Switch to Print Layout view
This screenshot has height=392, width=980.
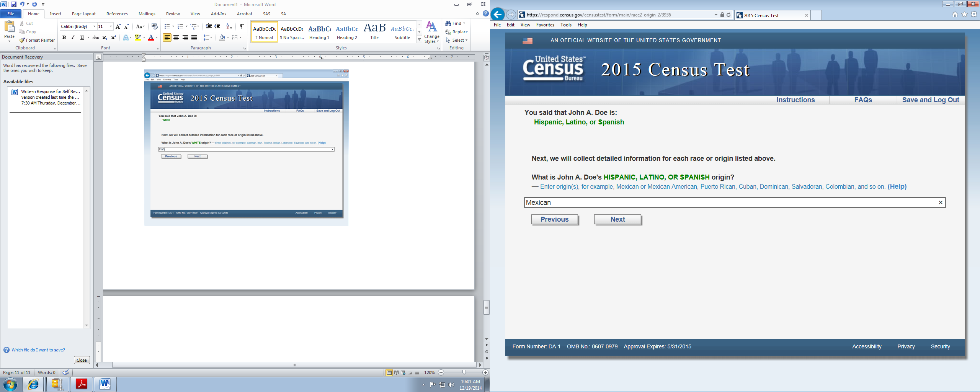pyautogui.click(x=389, y=372)
